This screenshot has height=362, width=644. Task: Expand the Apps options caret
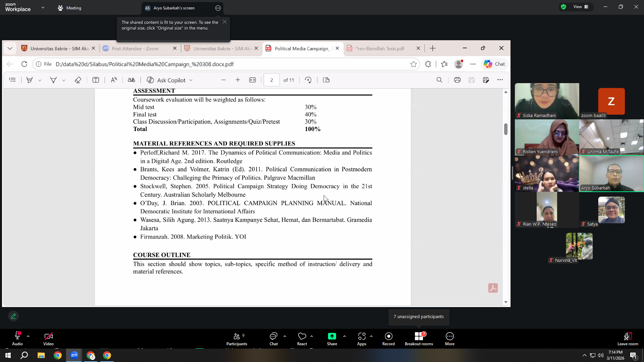tap(371, 336)
